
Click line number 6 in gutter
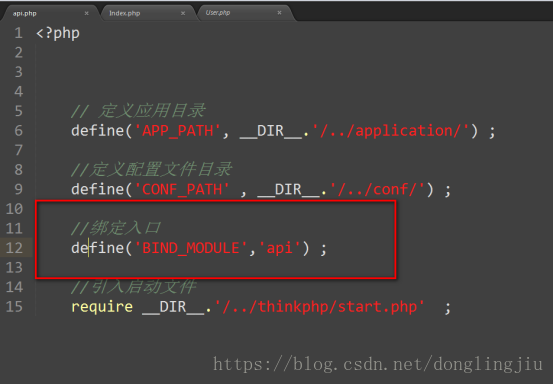(18, 131)
